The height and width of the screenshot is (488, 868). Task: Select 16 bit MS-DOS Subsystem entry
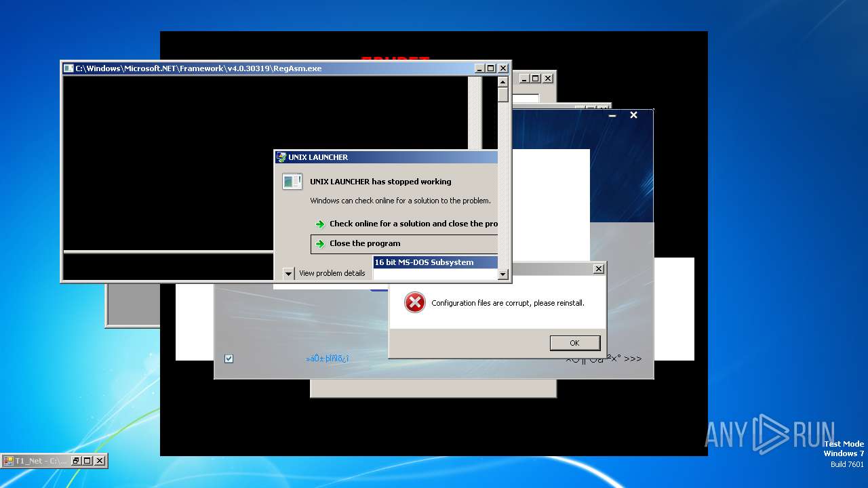pos(435,262)
